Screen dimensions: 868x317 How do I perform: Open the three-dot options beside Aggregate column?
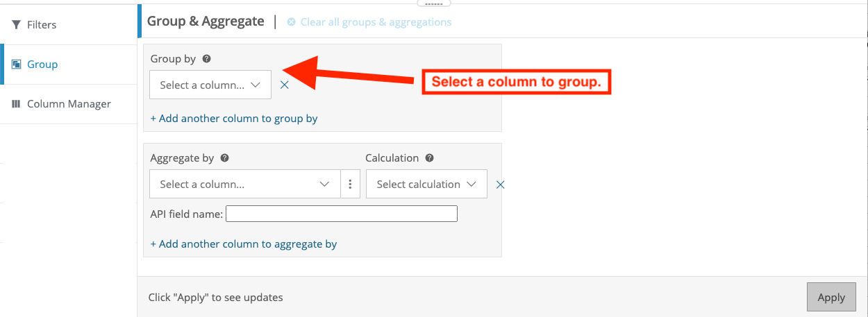pyautogui.click(x=351, y=185)
